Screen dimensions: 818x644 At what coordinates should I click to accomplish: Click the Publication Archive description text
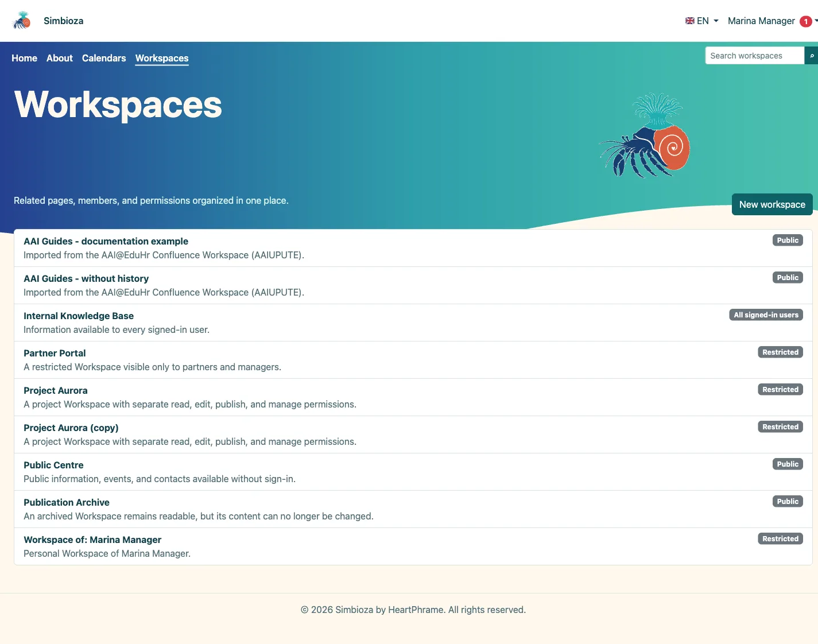click(199, 516)
